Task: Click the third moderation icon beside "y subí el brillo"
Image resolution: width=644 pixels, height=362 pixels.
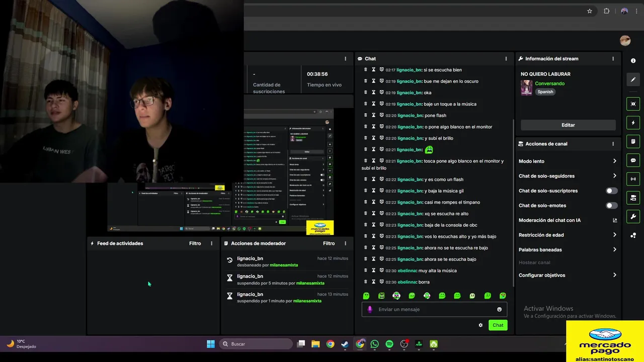Action: pos(381,138)
